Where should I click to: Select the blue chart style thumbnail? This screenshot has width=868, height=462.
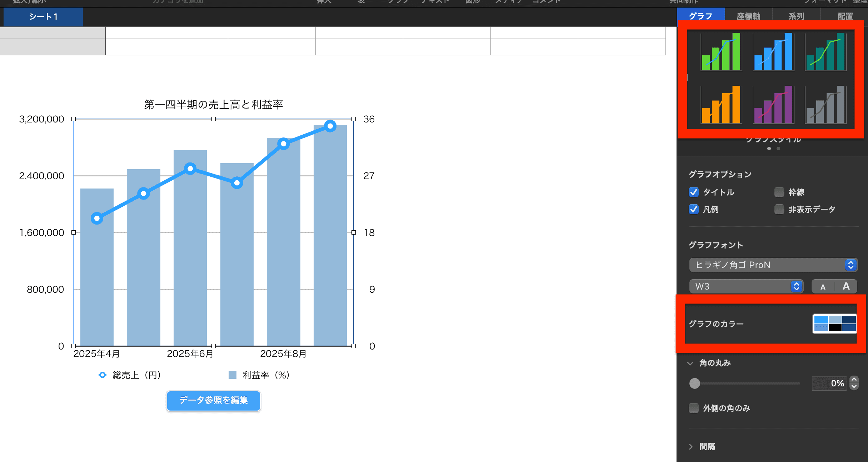[x=773, y=52]
